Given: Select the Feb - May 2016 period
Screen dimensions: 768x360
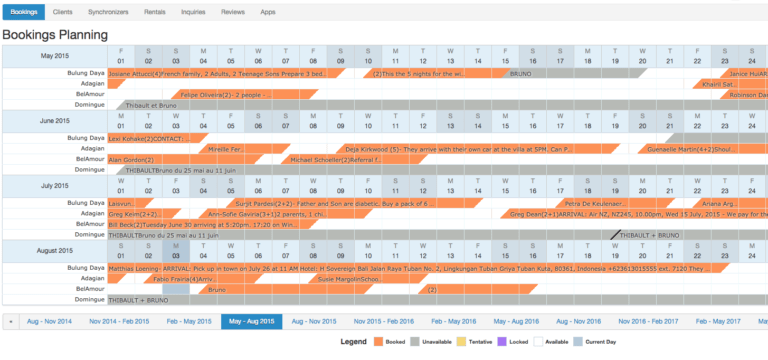Looking at the screenshot, I should tap(454, 322).
